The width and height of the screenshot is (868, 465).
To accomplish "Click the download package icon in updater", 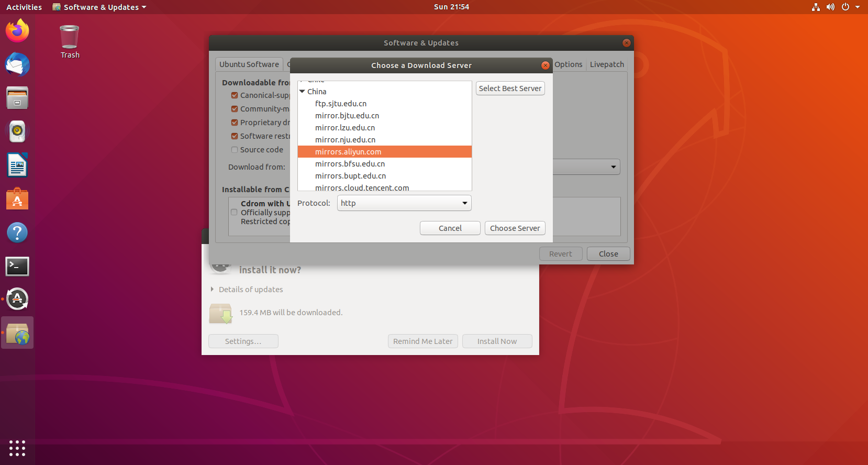I will [221, 313].
